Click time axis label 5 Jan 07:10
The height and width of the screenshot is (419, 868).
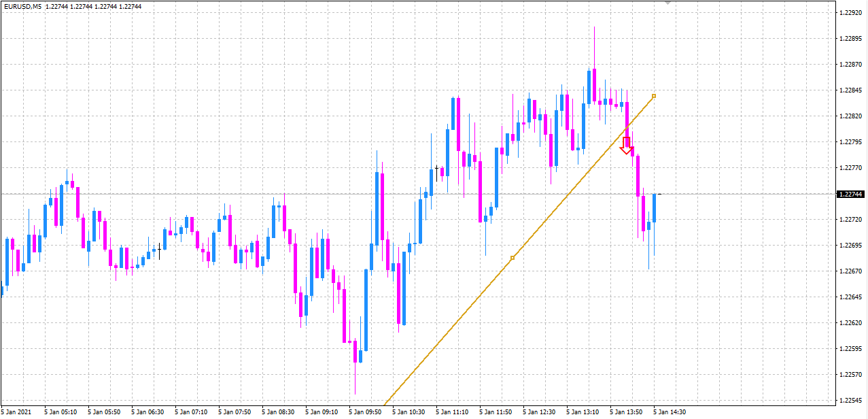(x=191, y=412)
